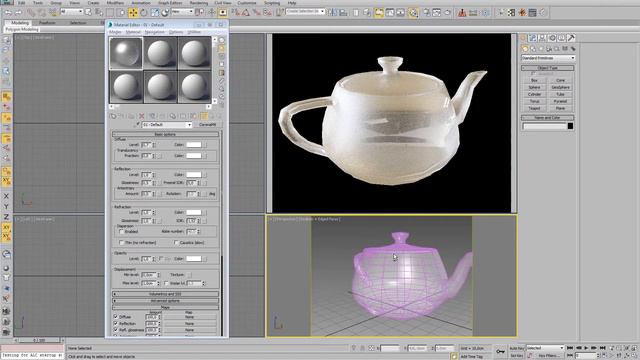Image resolution: width=640 pixels, height=360 pixels.
Task: Click the Sample Type icon in Material Editor
Action: 222,40
